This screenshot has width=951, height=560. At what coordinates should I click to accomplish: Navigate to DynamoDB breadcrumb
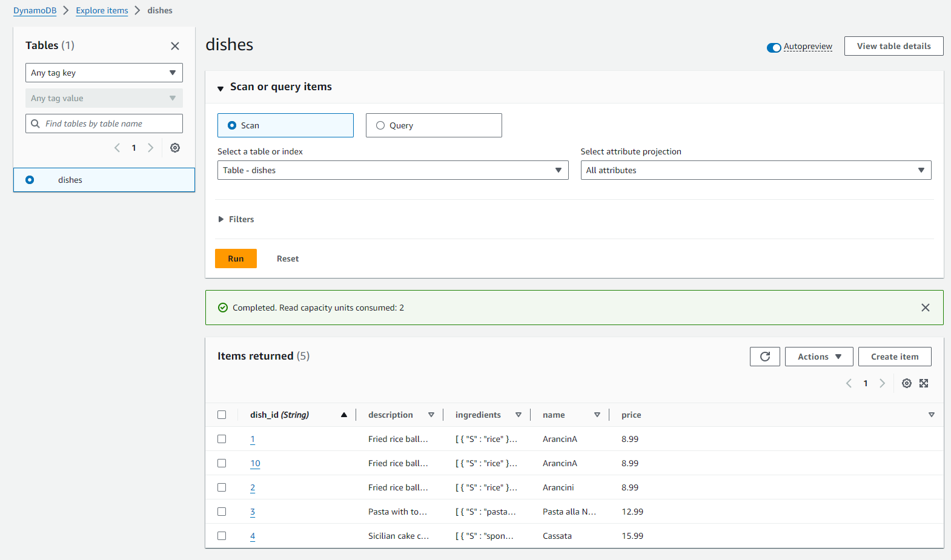(x=35, y=10)
